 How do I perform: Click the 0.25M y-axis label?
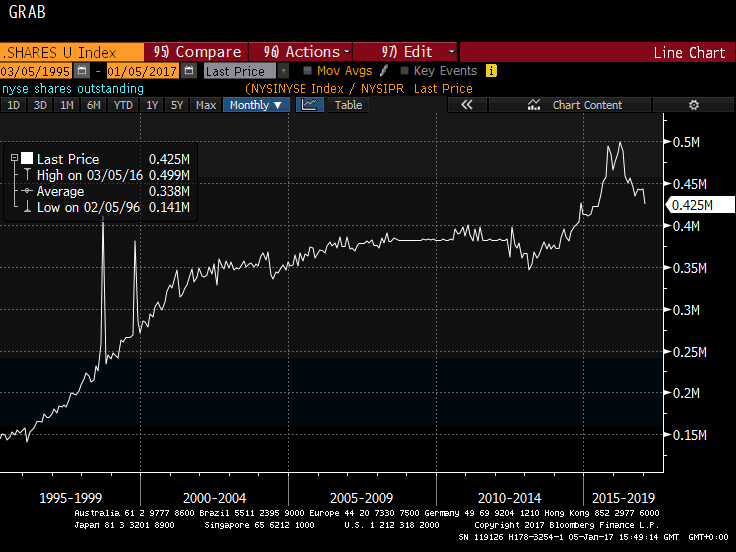690,352
